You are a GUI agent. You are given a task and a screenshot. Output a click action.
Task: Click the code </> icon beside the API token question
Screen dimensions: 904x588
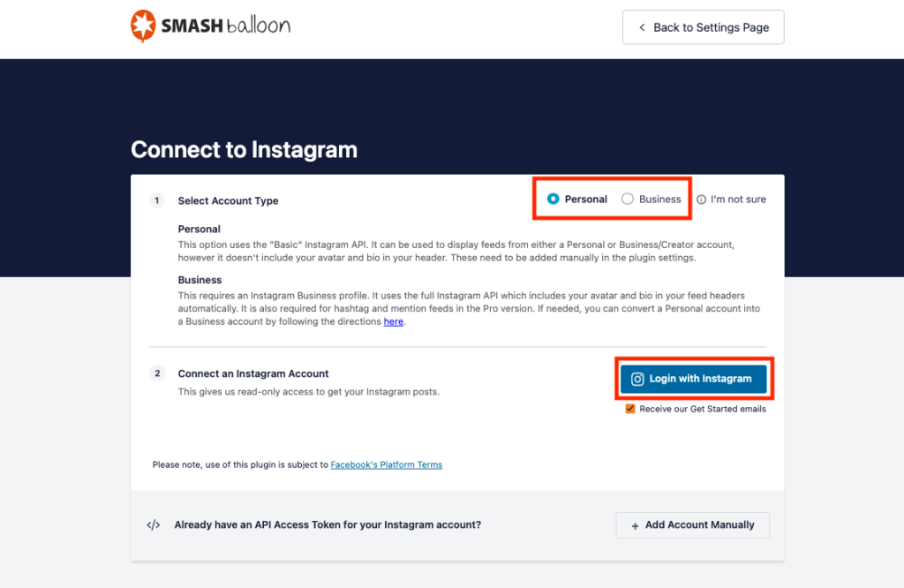(153, 524)
